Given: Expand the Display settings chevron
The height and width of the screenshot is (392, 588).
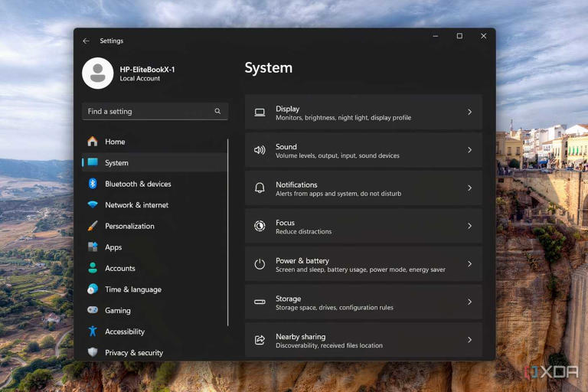Looking at the screenshot, I should click(469, 112).
